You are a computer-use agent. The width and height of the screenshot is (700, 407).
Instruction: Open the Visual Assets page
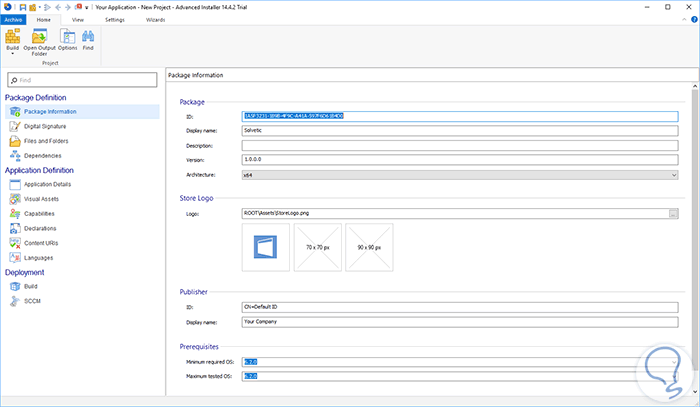click(40, 198)
